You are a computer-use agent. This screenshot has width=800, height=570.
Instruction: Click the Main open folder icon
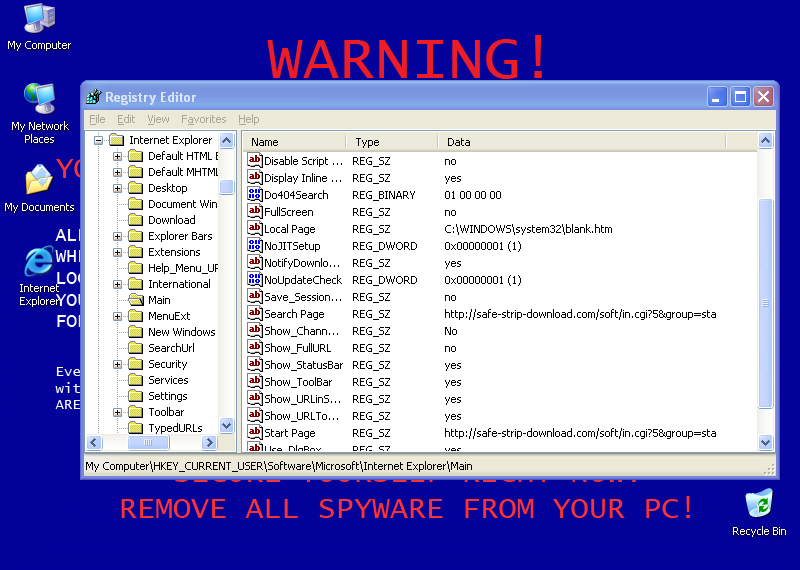pyautogui.click(x=136, y=300)
